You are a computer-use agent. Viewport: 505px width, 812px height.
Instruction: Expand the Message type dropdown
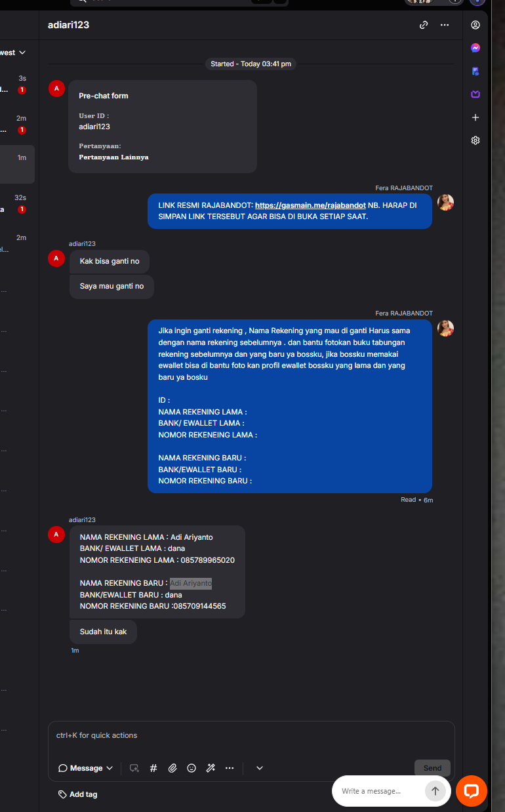[x=86, y=768]
